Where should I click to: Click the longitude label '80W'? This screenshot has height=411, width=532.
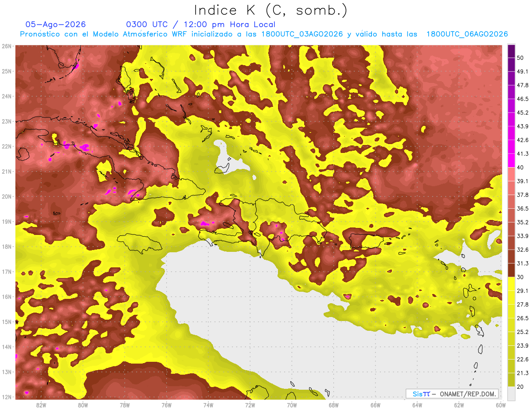(x=83, y=405)
